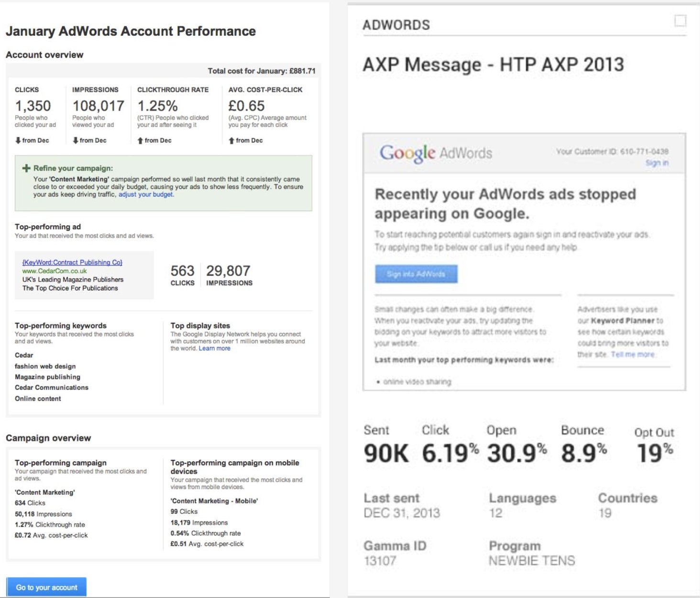The height and width of the screenshot is (598, 700).
Task: Click the ADWORDS wordmark at the top
Action: 397,25
